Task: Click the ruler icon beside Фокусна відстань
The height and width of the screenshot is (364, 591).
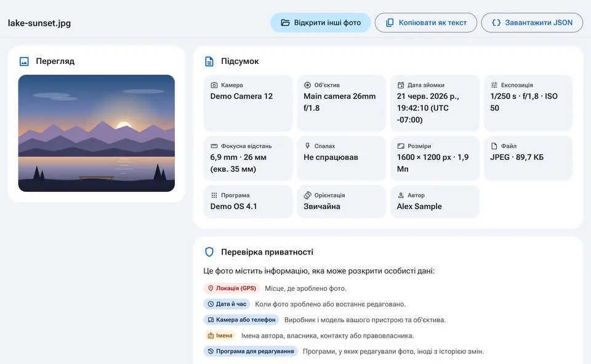Action: click(214, 146)
